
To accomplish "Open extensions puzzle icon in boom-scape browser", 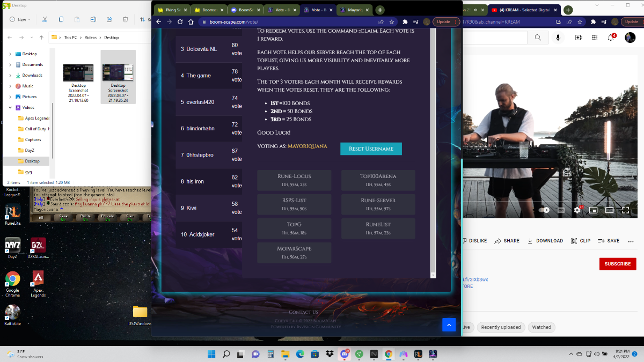I will (x=405, y=22).
